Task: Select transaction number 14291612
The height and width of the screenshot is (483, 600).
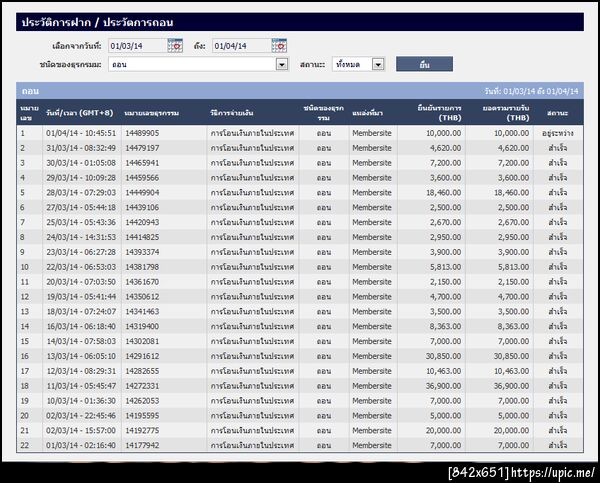Action: 142,356
